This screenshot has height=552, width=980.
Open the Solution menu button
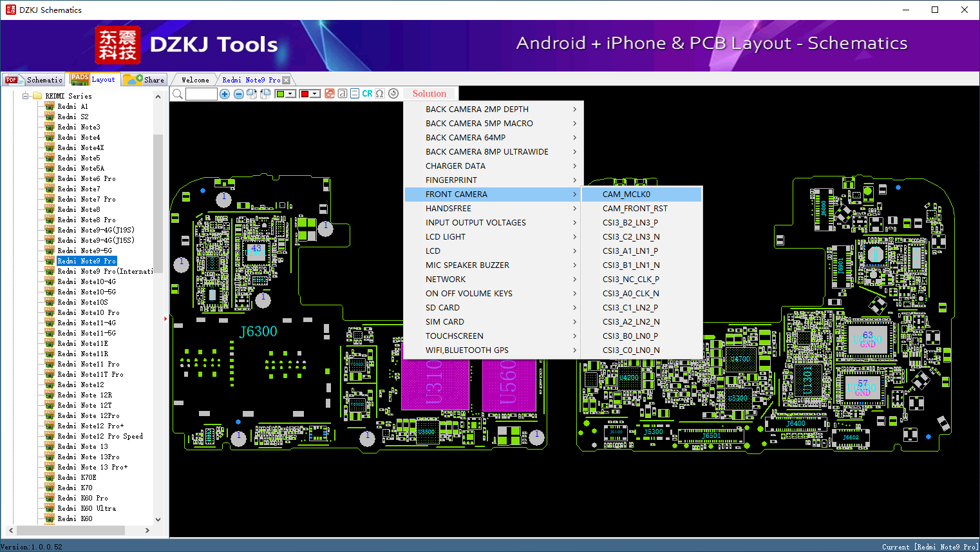[x=429, y=94]
